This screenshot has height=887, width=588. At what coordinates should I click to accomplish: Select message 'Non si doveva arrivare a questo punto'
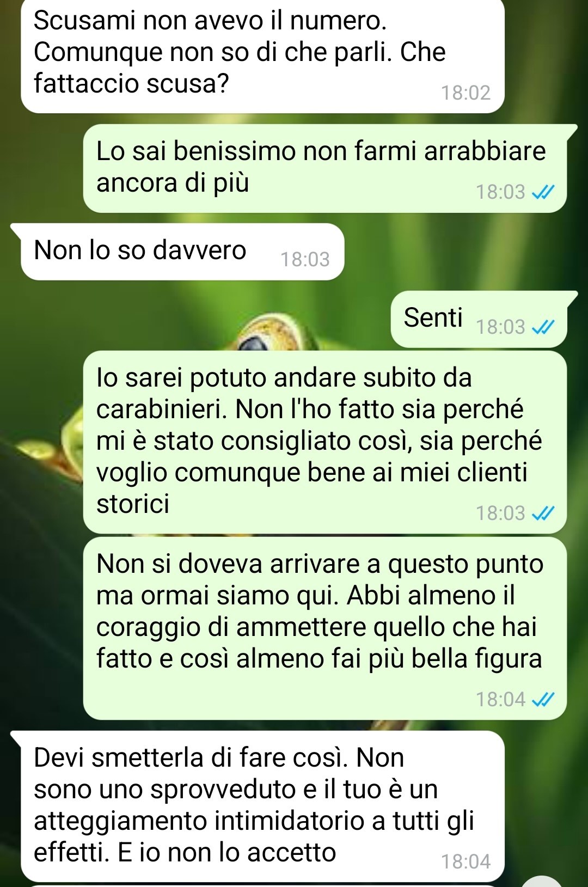325,628
